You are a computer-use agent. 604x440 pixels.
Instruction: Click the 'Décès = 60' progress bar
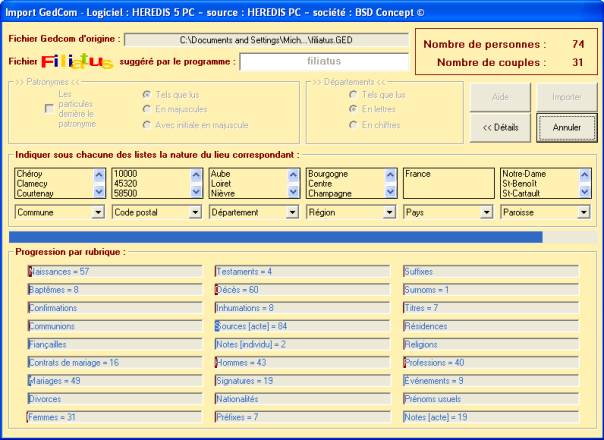(302, 290)
